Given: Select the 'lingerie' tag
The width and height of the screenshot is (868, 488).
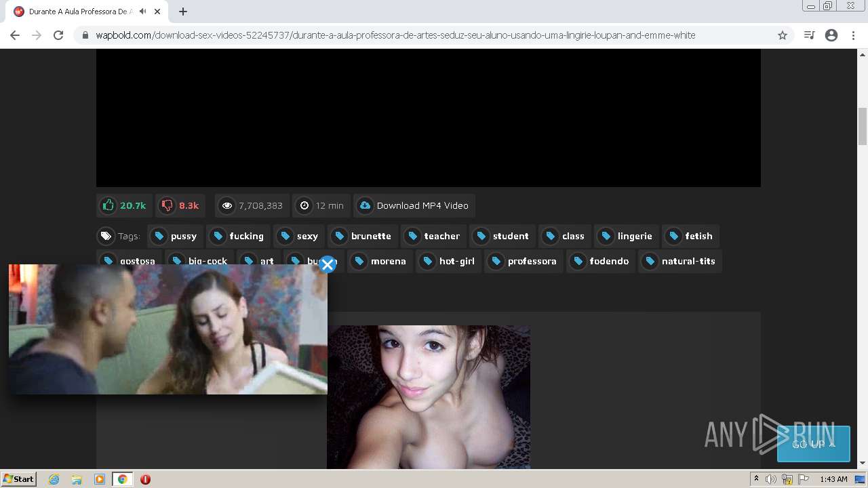Looking at the screenshot, I should point(627,236).
